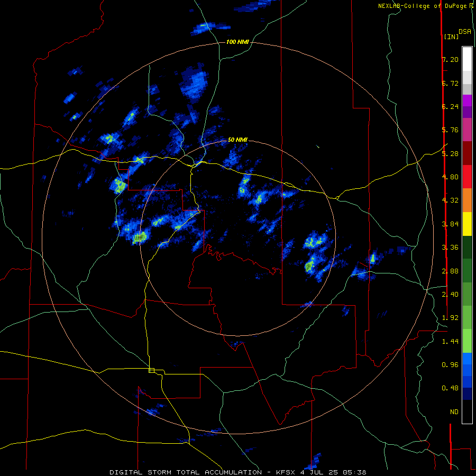Click the 'ND' legend label
The height and width of the screenshot is (476, 476).
pyautogui.click(x=454, y=412)
